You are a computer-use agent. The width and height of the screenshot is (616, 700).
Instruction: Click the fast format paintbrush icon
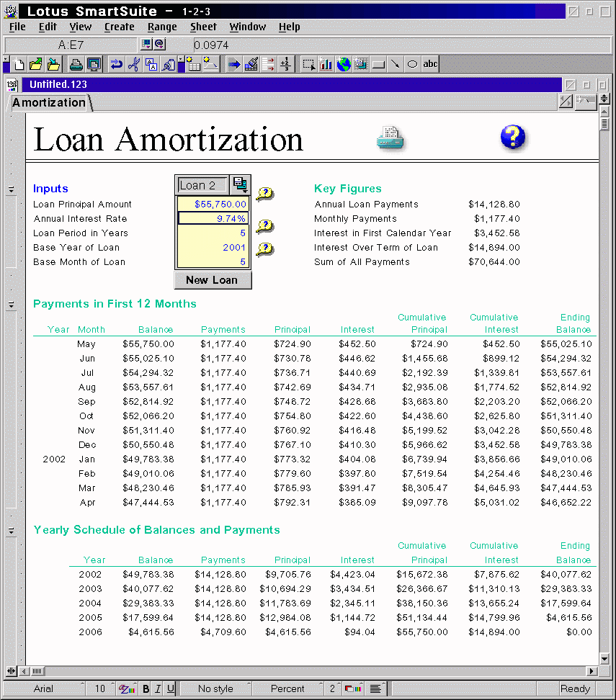pos(251,65)
